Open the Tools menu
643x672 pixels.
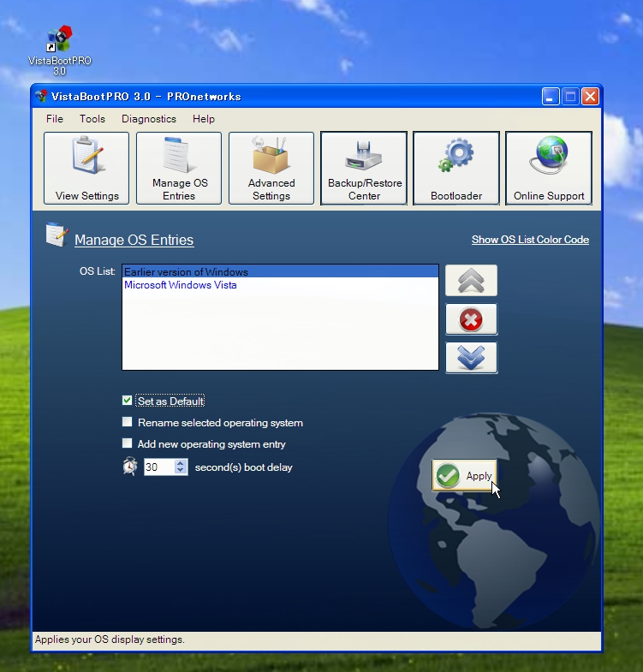(x=92, y=119)
